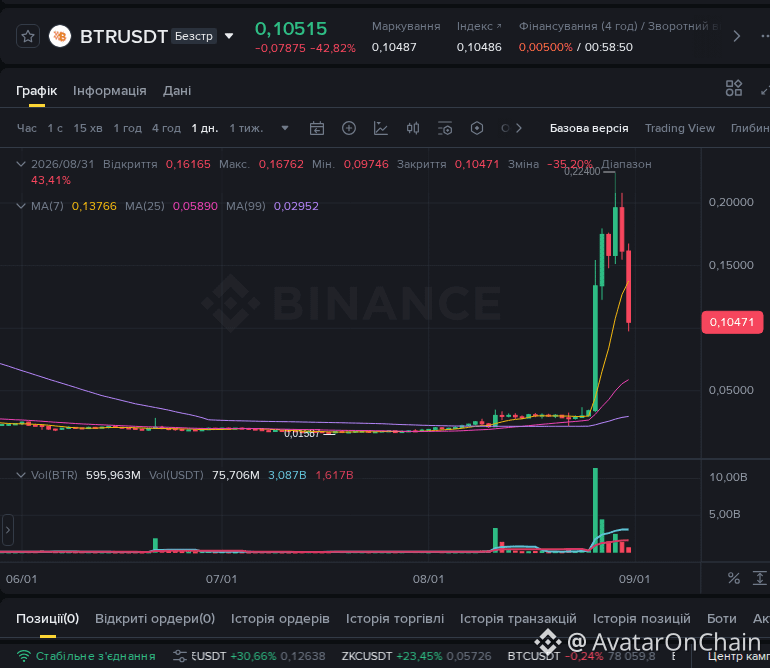Click the Vol(BTR) value 595,963M

click(113, 475)
